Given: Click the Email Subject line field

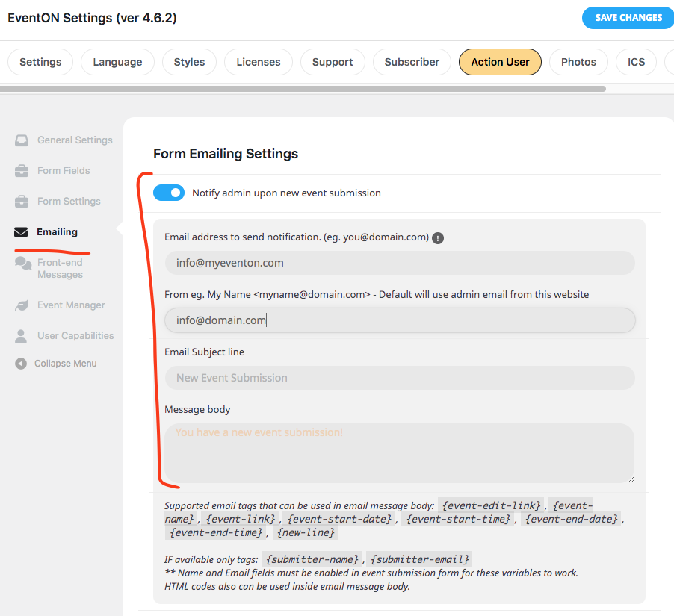Looking at the screenshot, I should pyautogui.click(x=400, y=378).
